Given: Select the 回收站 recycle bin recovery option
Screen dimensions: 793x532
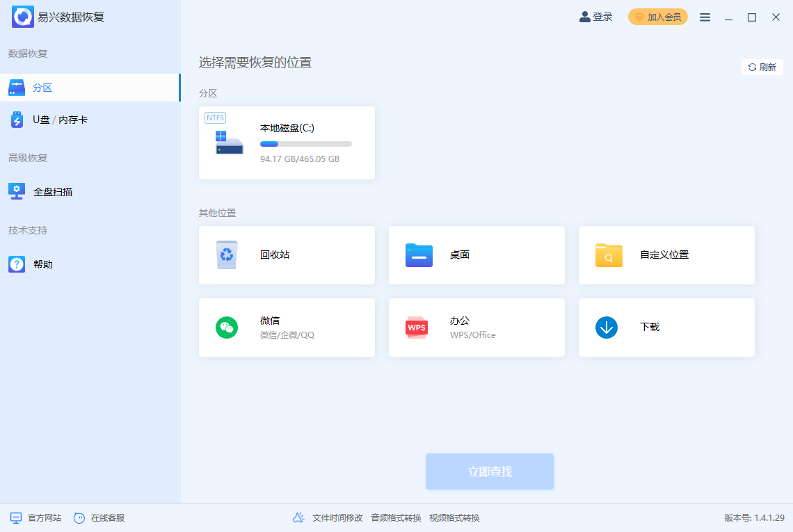Looking at the screenshot, I should pos(287,255).
